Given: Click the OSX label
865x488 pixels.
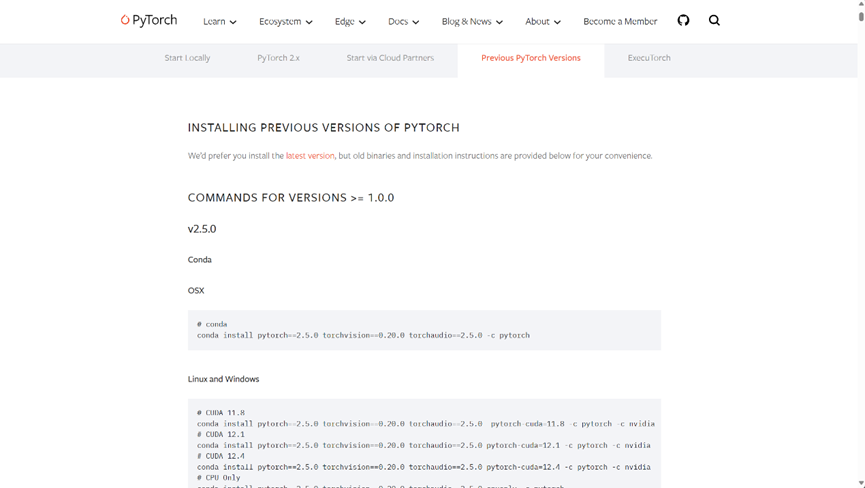Looking at the screenshot, I should pos(196,291).
